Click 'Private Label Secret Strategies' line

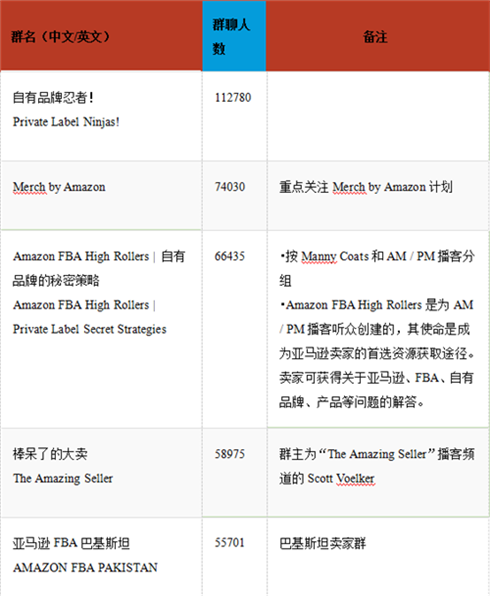point(90,329)
